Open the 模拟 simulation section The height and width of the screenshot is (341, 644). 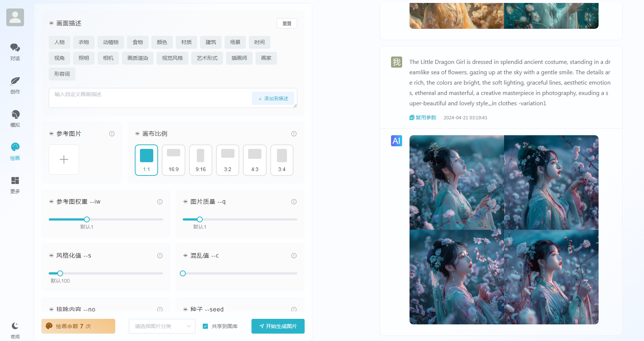pos(15,119)
